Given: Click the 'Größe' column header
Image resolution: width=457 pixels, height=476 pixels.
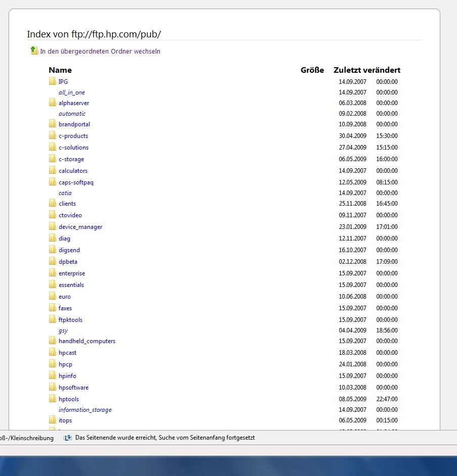Looking at the screenshot, I should 312,70.
